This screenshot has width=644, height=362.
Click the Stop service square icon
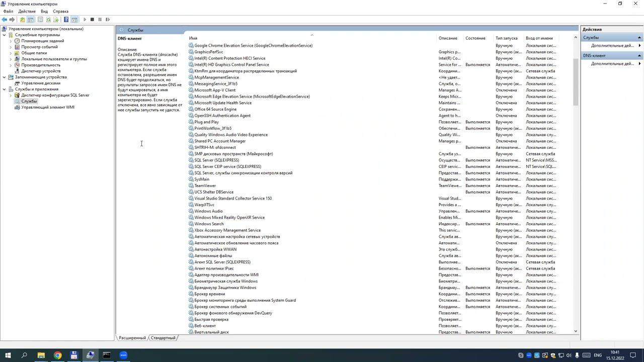click(x=92, y=20)
